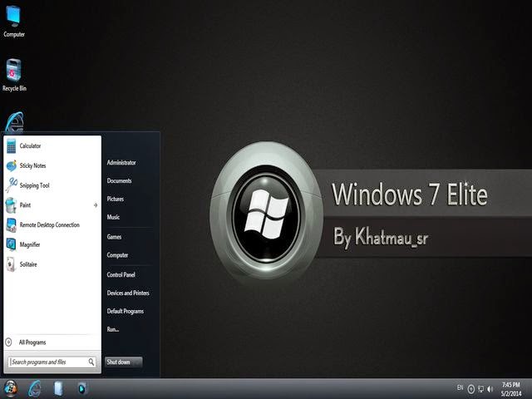This screenshot has height=399, width=532.
Task: Open Music from the Start menu
Action: tap(113, 217)
